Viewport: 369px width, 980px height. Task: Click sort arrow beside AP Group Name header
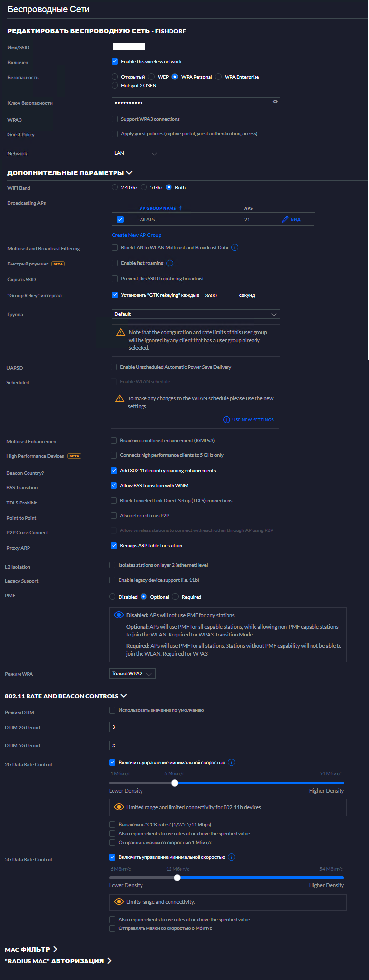tap(180, 208)
